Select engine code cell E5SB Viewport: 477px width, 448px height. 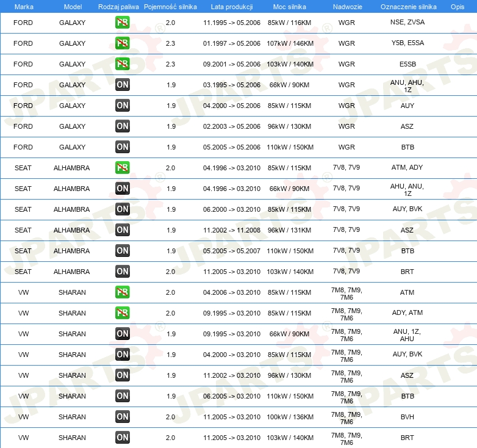pos(407,64)
